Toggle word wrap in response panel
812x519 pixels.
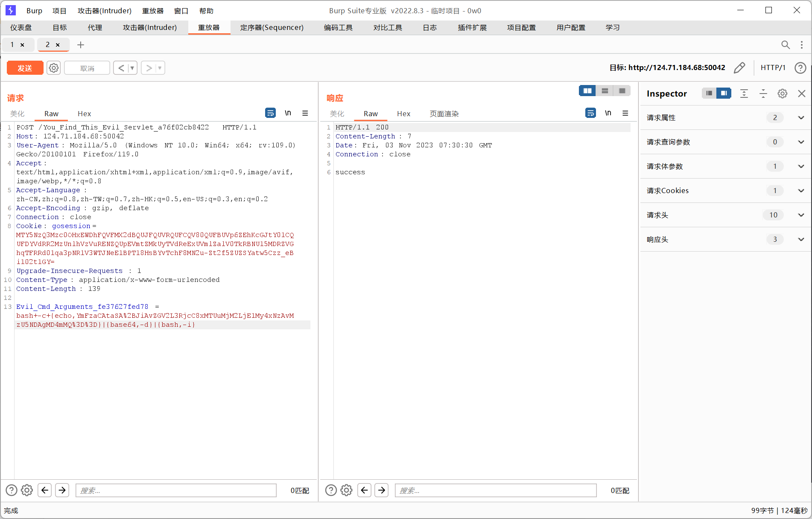(x=590, y=113)
